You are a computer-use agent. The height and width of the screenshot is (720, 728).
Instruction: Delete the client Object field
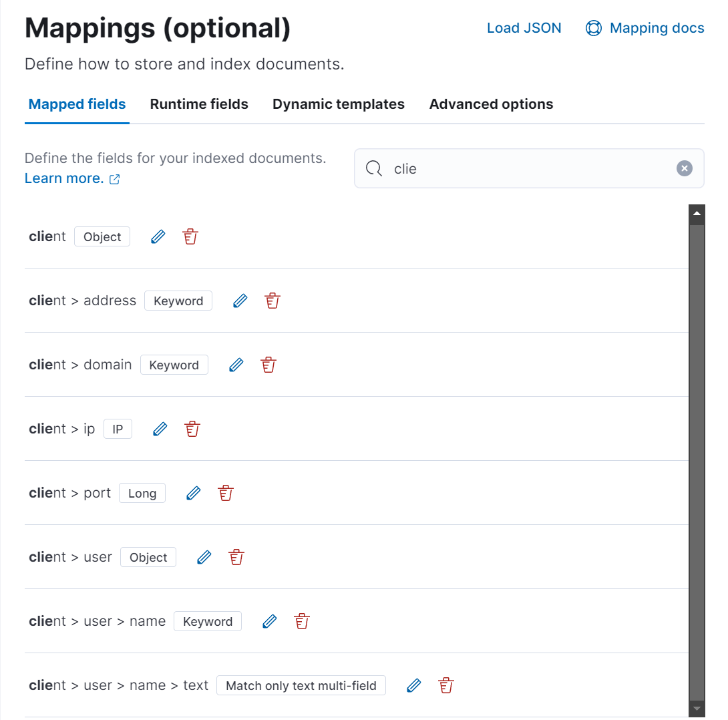190,236
